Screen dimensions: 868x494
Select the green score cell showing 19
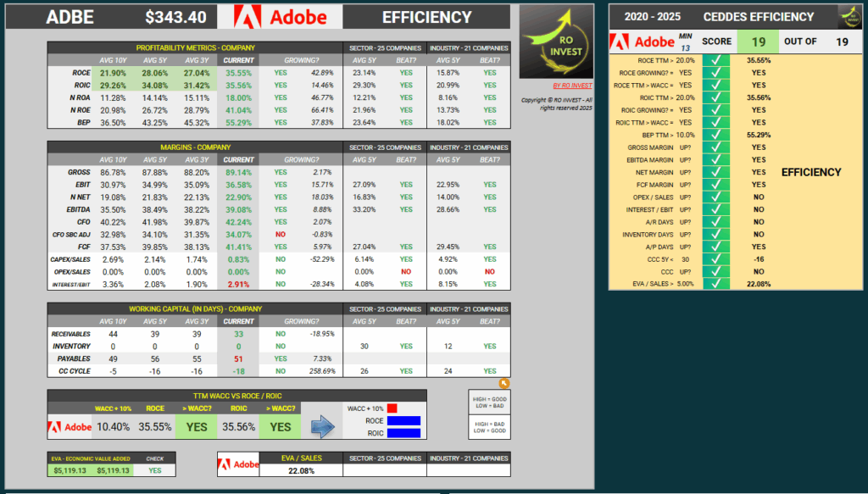(x=758, y=42)
